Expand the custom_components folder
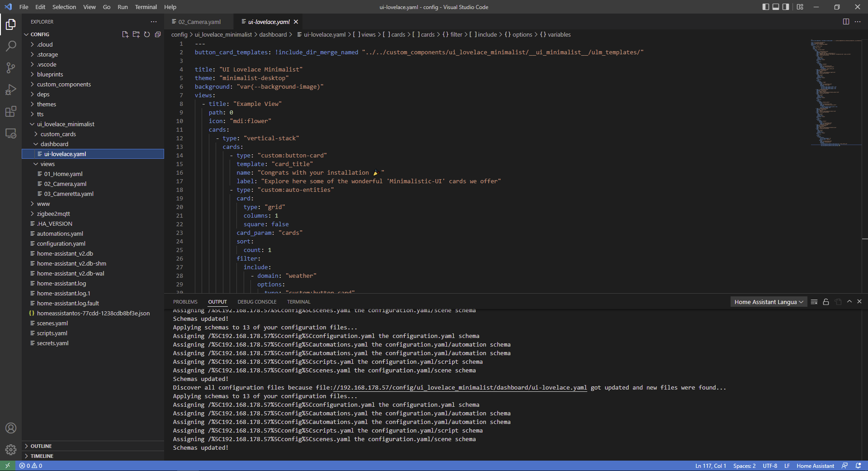 64,84
